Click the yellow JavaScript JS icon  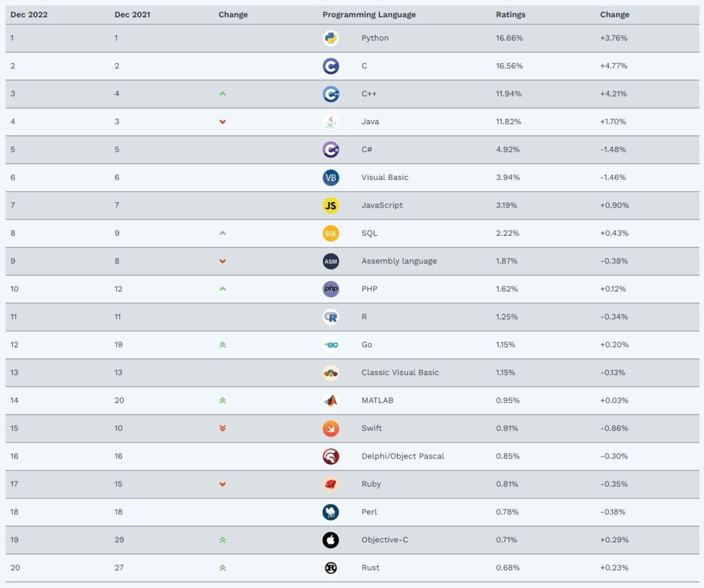(x=331, y=205)
